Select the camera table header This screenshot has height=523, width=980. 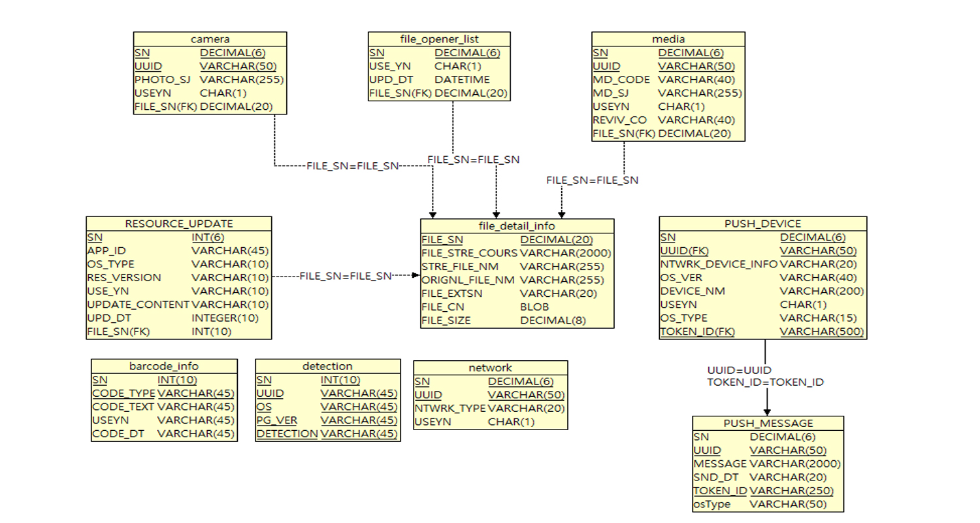[210, 39]
